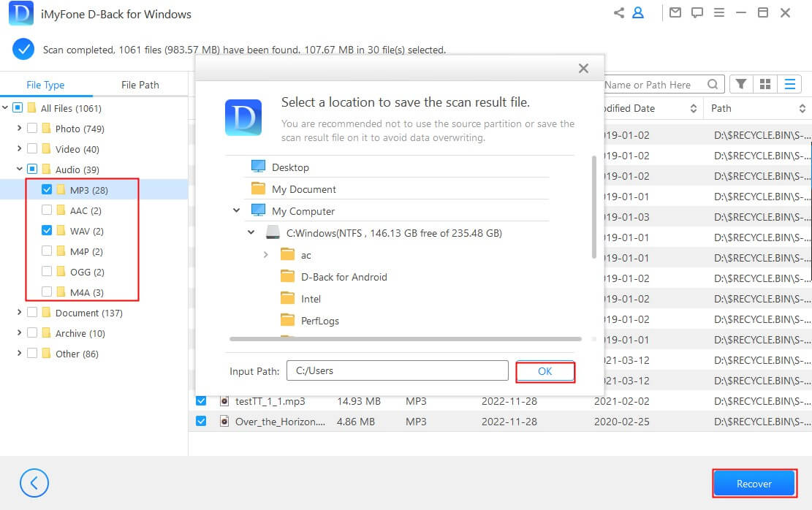Go back with the circular arrow button
The image size is (812, 510).
34,483
